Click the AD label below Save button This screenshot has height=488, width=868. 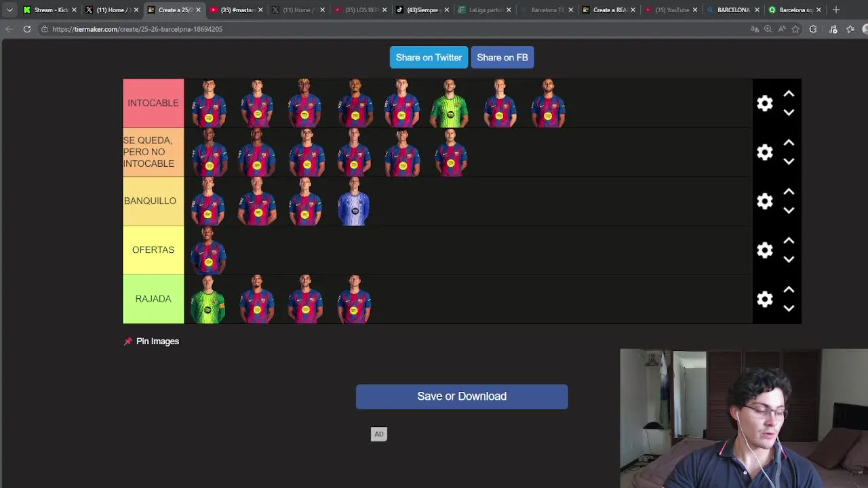pos(379,434)
